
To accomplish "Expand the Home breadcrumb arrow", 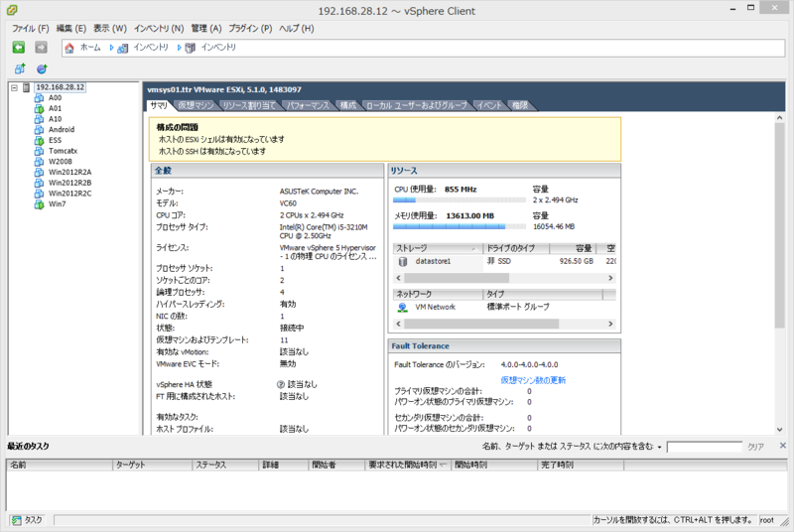I will click(x=111, y=48).
